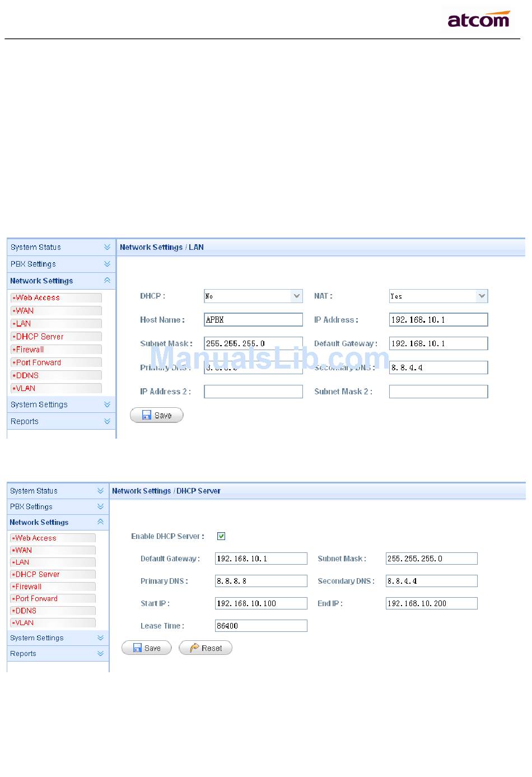Click the empty IP Address 2 field
The image size is (532, 777).
pos(253,392)
